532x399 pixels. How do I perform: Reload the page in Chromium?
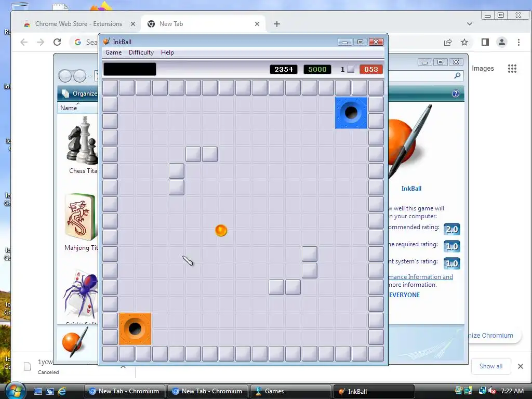pos(57,42)
